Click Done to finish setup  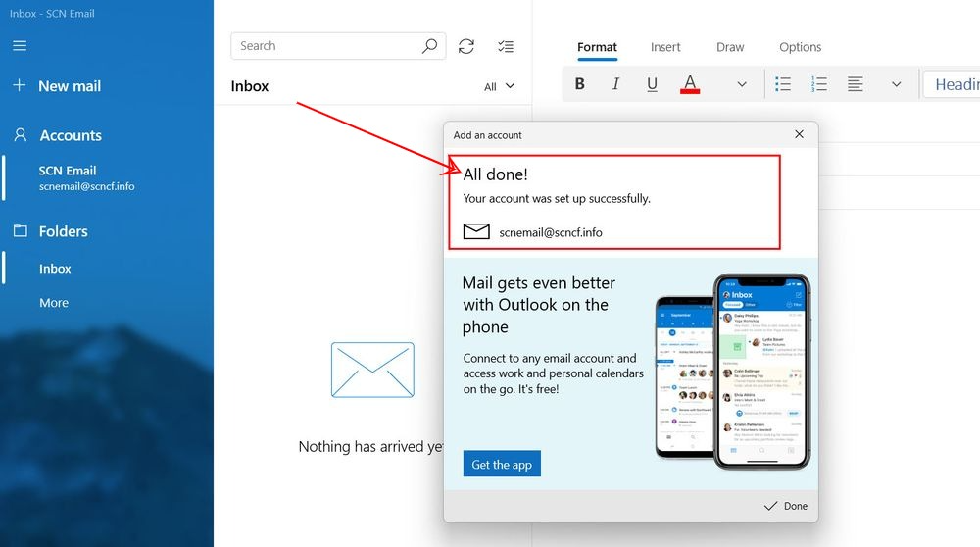point(786,506)
